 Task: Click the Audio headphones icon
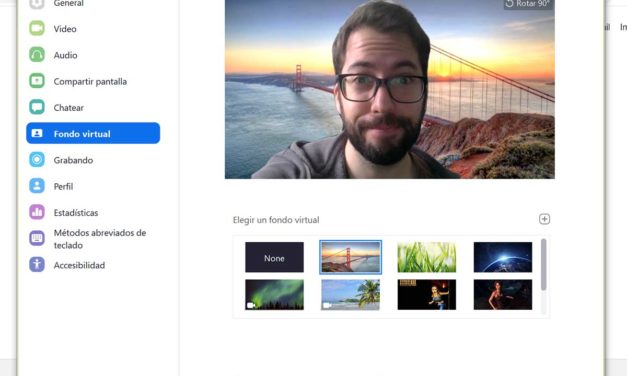[37, 55]
